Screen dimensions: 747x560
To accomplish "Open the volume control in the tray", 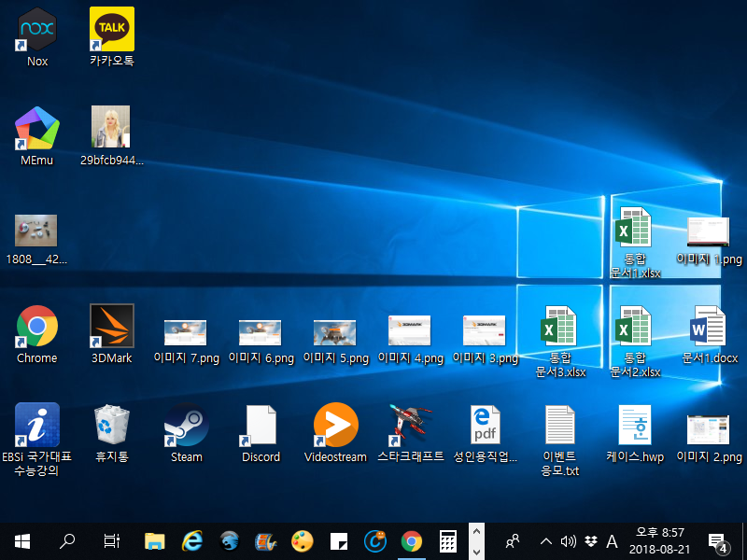I will (x=569, y=541).
